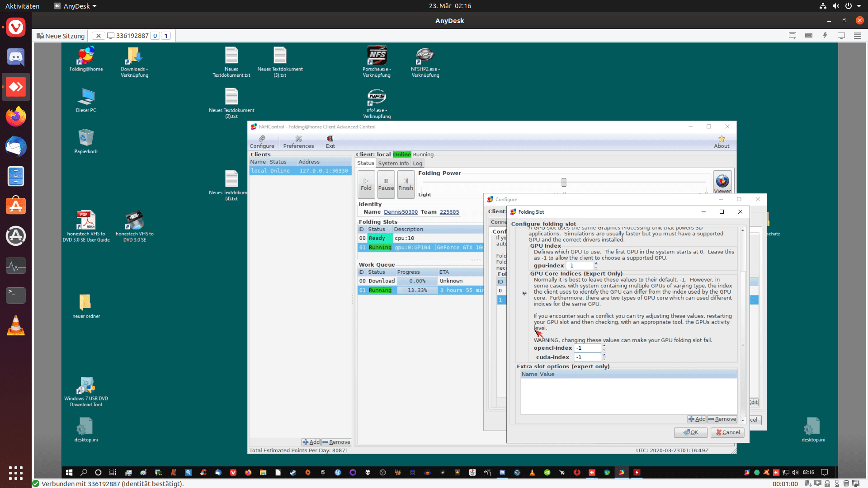This screenshot has width=868, height=488.
Task: Click the Pause folding button
Action: (x=386, y=184)
